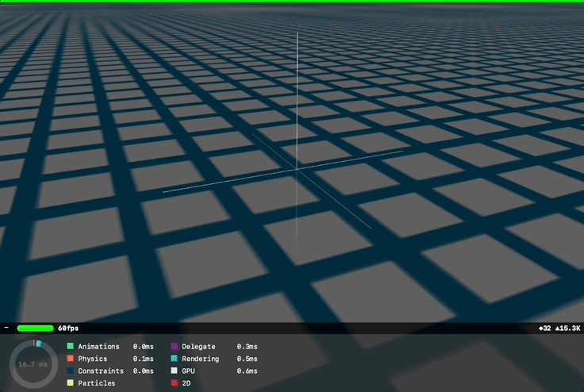Viewport: 584px width, 392px height.
Task: Click the GPU 0.6ms value
Action: click(247, 371)
